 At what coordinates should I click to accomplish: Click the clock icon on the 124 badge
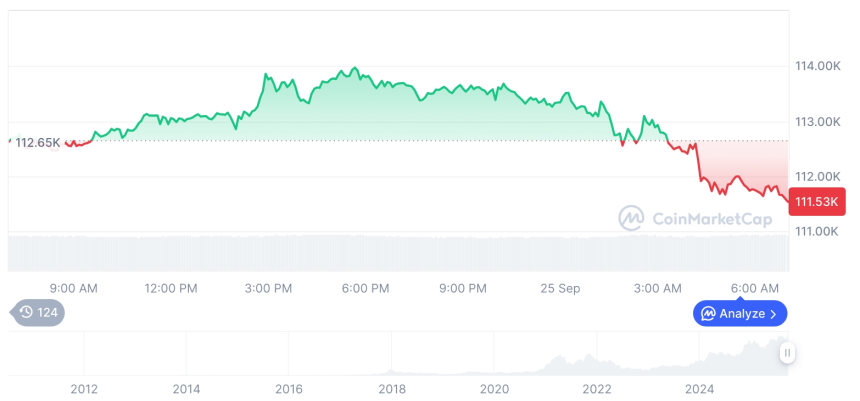(x=26, y=313)
